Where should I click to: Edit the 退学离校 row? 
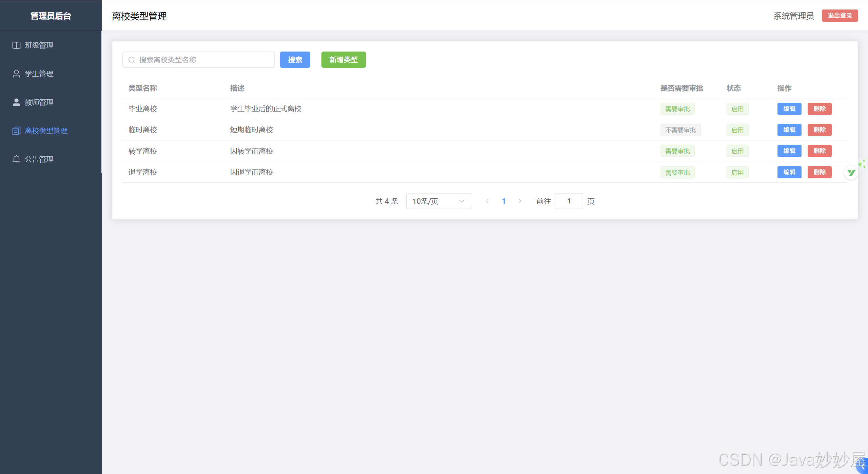[x=789, y=172]
